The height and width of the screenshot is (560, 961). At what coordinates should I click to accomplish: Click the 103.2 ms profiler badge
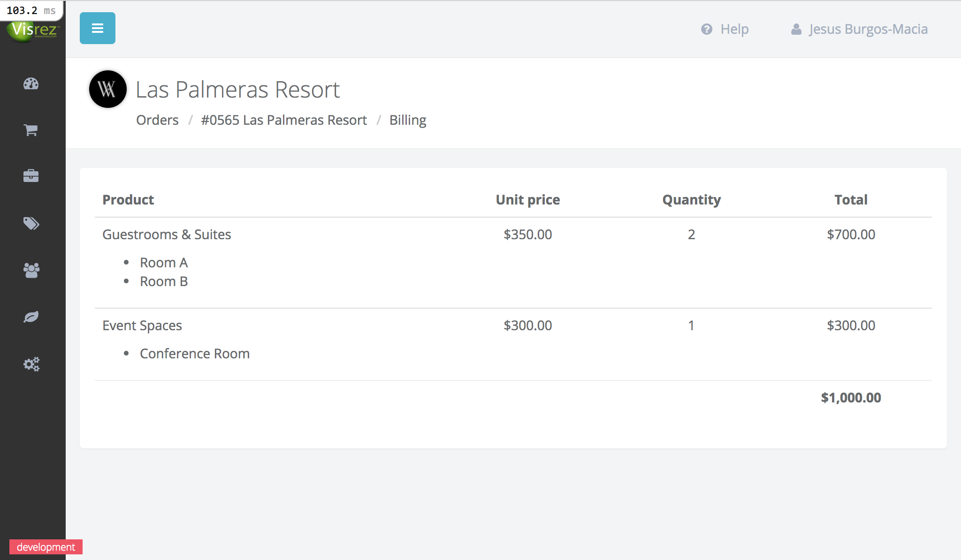pos(31,10)
